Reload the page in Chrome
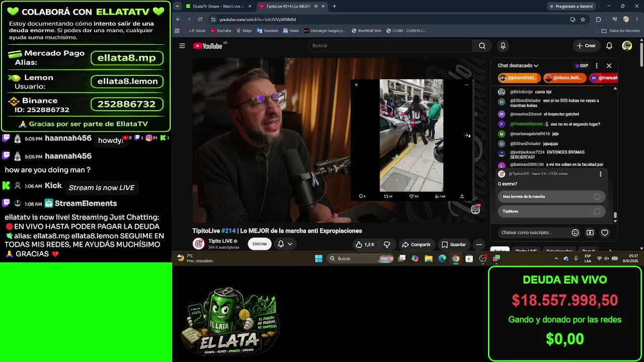 [200, 20]
